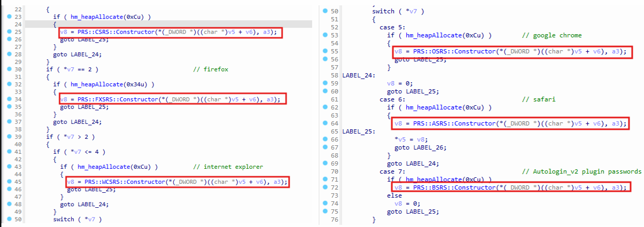Screen dimensions: 644x227
Task: Toggle breakpoint dot on line 43
Action: click(9, 167)
